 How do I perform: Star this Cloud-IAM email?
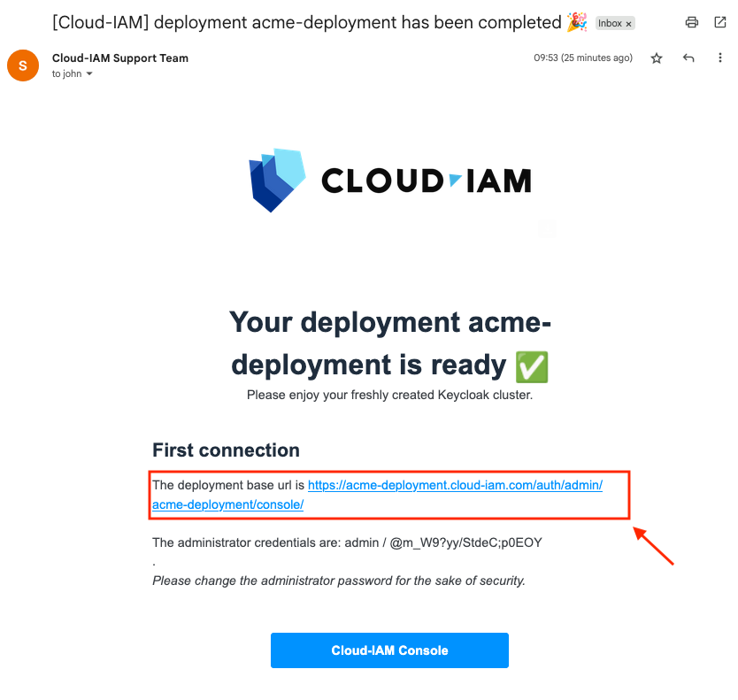657,58
